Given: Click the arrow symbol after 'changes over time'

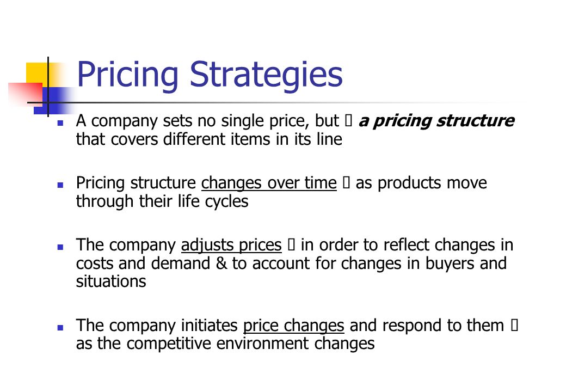Looking at the screenshot, I should [346, 182].
